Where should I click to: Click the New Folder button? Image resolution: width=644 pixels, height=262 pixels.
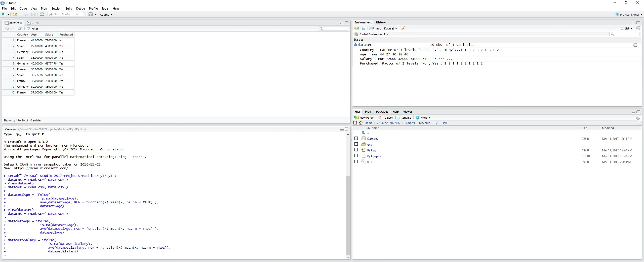pyautogui.click(x=364, y=118)
